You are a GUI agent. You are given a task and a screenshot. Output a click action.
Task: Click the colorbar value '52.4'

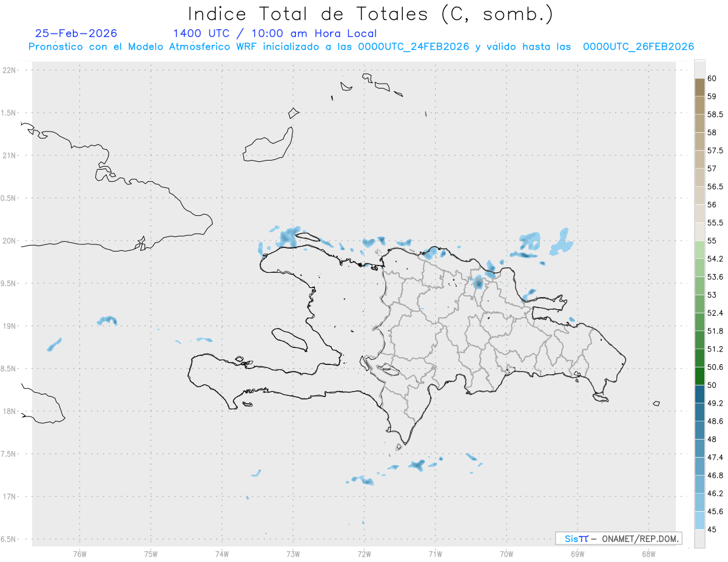click(x=715, y=313)
